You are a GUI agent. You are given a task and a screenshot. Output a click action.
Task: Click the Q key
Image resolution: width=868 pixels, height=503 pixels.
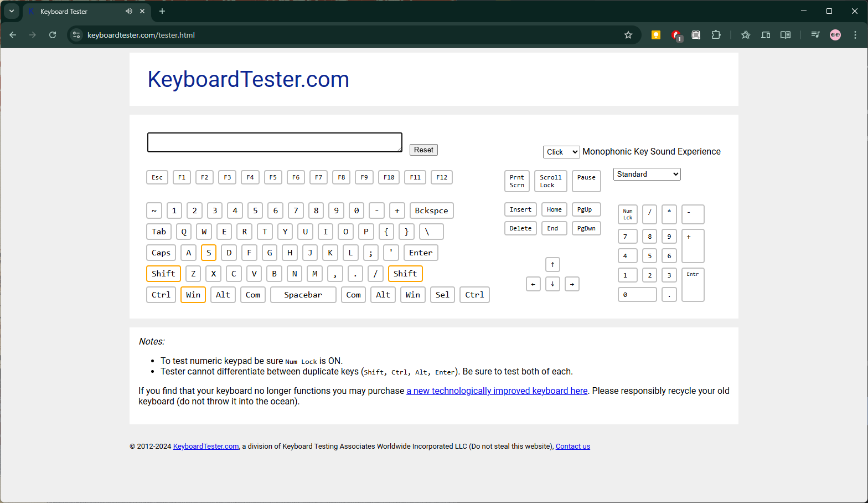click(x=184, y=232)
